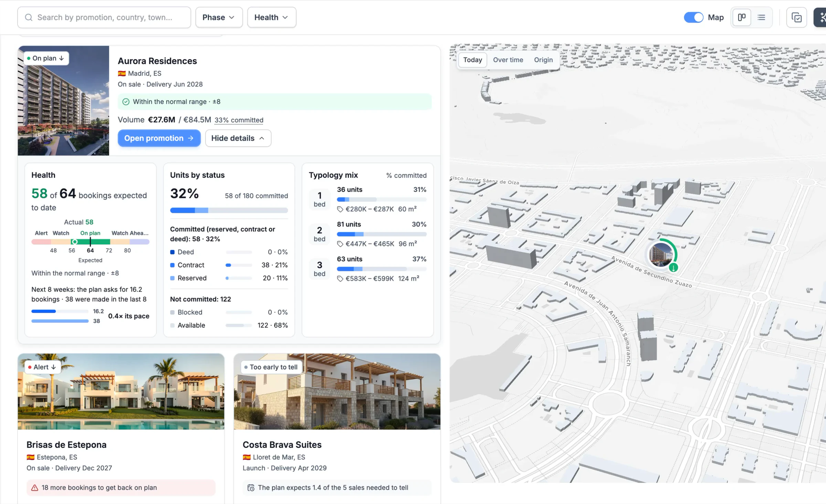826x504 pixels.
Task: Click the Aurora map marker on the map
Action: 661,255
